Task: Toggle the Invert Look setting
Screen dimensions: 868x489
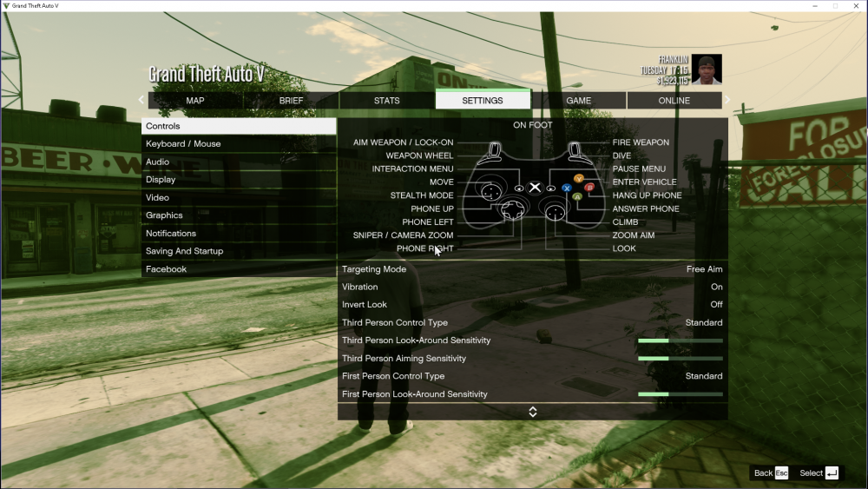Action: tap(533, 305)
